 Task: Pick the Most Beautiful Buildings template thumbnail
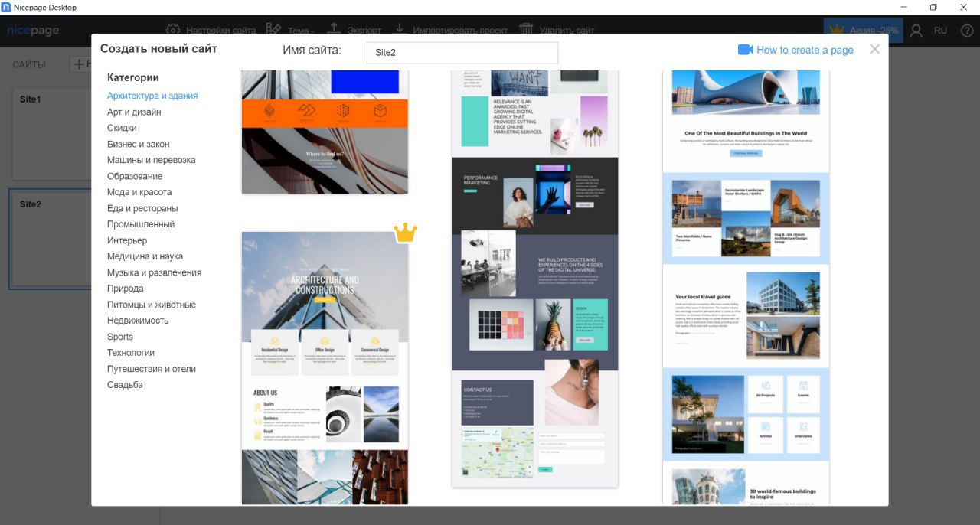746,288
